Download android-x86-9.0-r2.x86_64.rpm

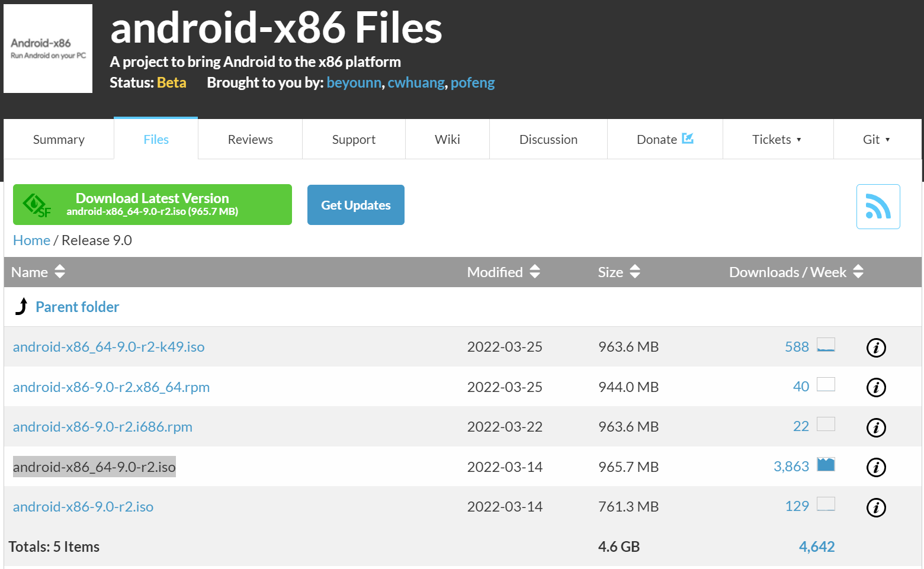tap(111, 387)
